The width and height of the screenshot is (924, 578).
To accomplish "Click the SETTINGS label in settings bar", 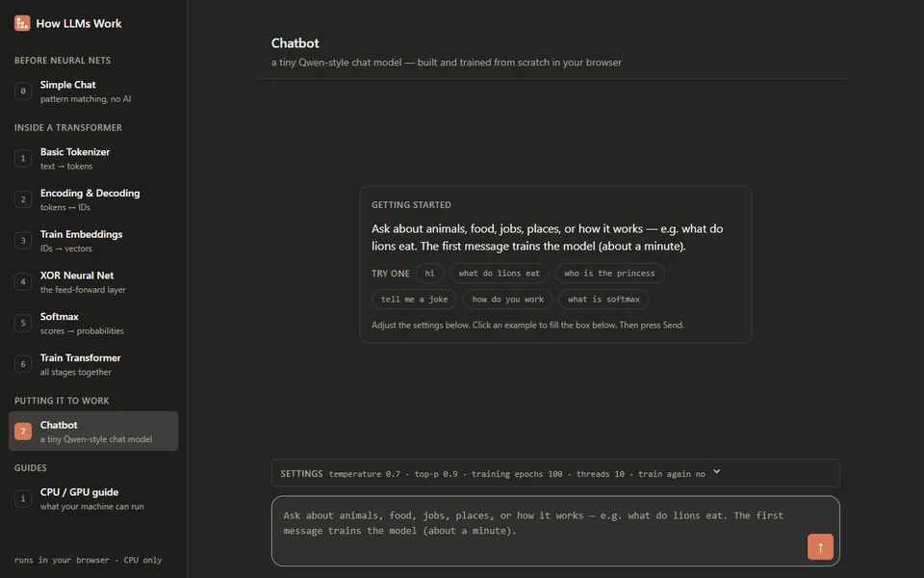I will click(x=301, y=474).
